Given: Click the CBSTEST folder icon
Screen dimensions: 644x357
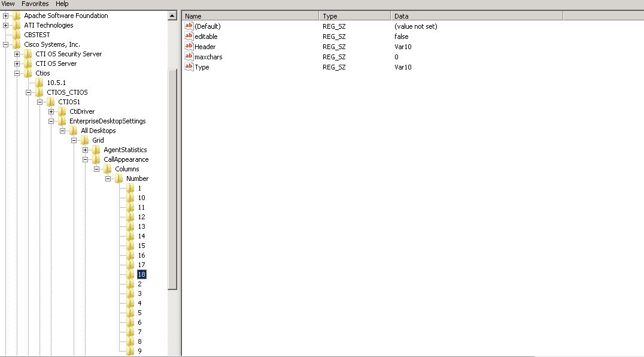Looking at the screenshot, I should point(17,35).
